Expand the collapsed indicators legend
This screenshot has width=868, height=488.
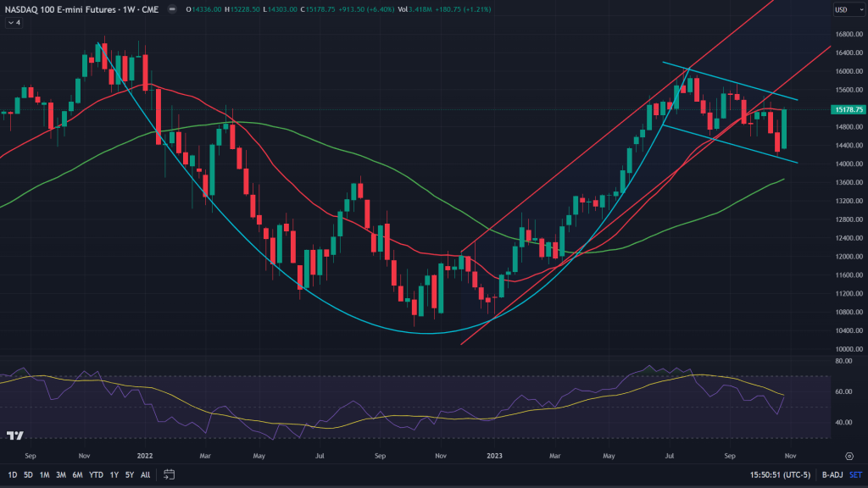point(14,23)
